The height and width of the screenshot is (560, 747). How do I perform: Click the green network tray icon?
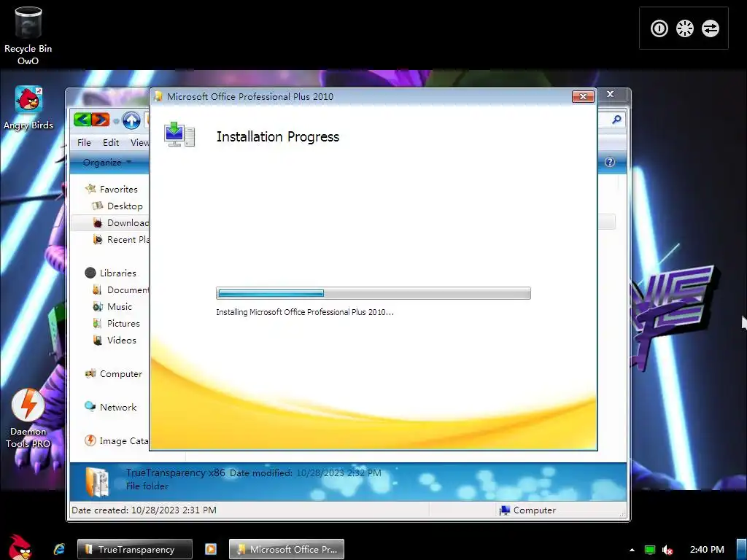click(x=650, y=550)
